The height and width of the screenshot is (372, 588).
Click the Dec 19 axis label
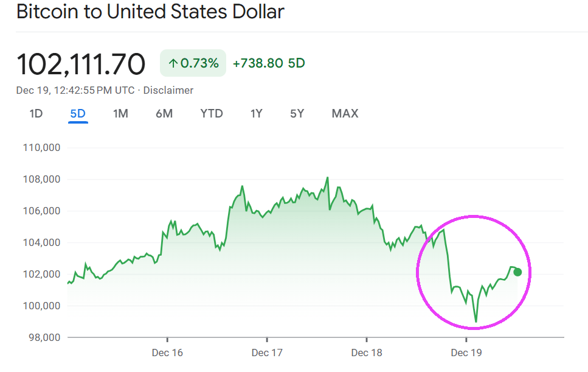(466, 353)
